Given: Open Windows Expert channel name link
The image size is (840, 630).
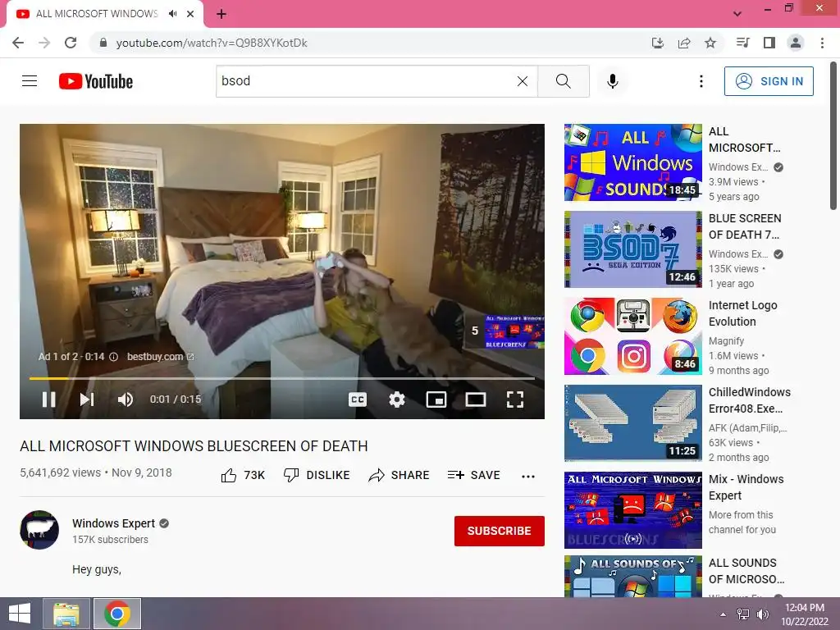Looking at the screenshot, I should (x=113, y=523).
